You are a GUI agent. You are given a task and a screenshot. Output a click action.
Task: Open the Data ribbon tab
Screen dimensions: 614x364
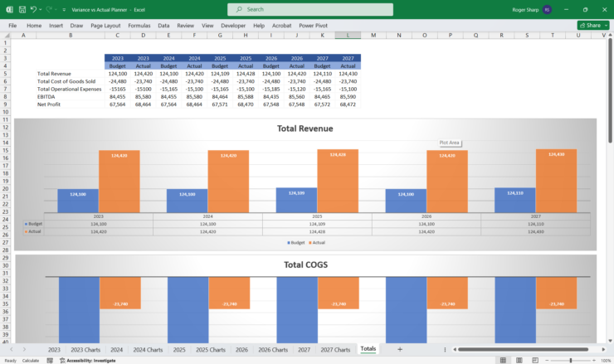[x=163, y=26]
